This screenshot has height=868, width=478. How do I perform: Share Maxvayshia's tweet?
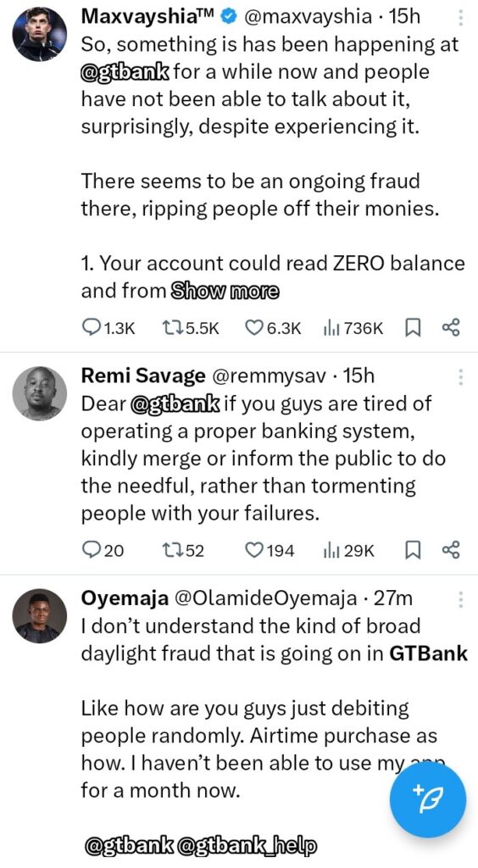click(x=451, y=329)
